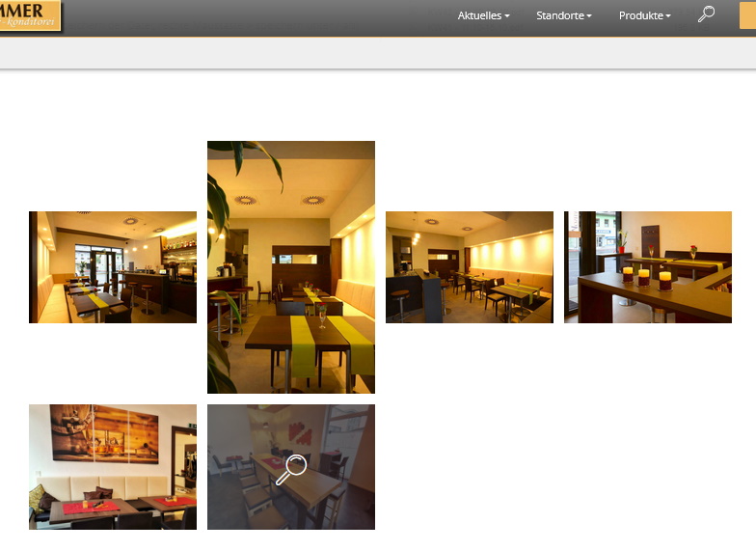
Task: Open the photo with the white sofa and painting
Action: pyautogui.click(x=112, y=466)
